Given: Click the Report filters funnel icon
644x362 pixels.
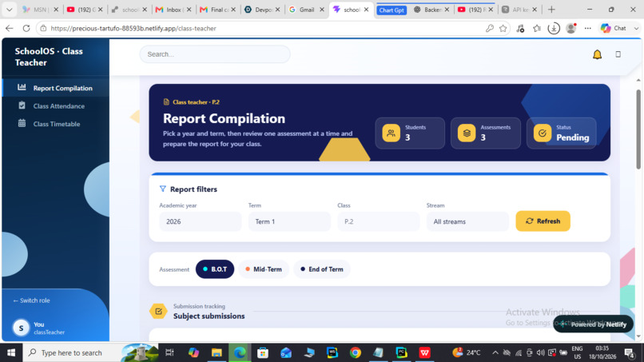Looking at the screenshot, I should (163, 189).
